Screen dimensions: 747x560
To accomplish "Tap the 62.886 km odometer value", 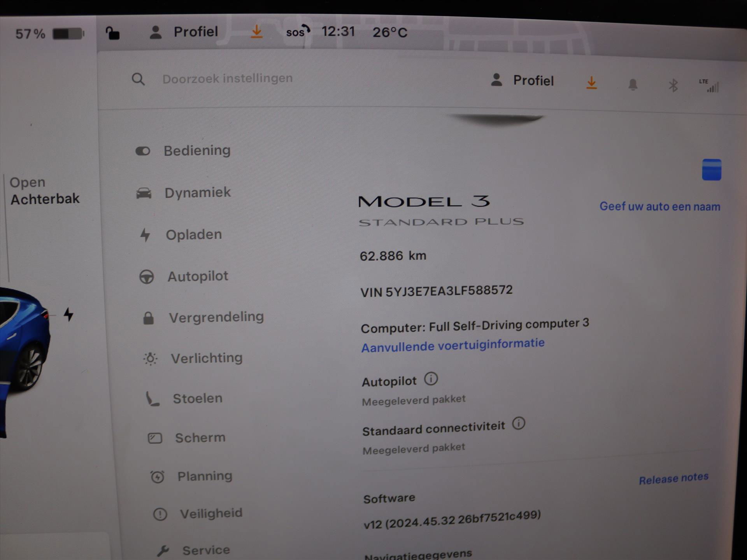I will [393, 256].
